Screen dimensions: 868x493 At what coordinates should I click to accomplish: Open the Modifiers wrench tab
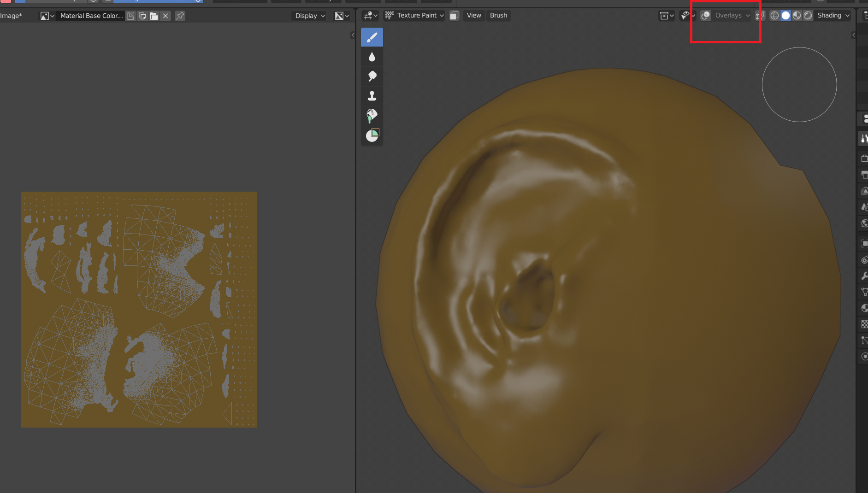point(863,276)
